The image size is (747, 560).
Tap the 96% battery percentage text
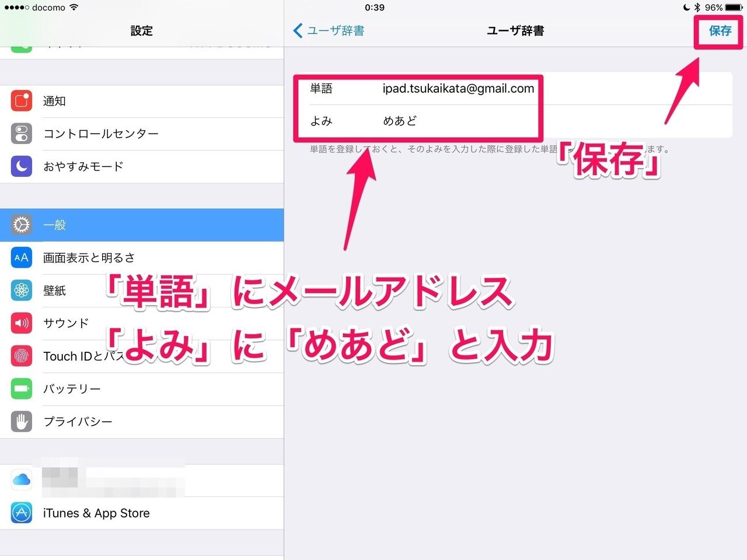(714, 8)
